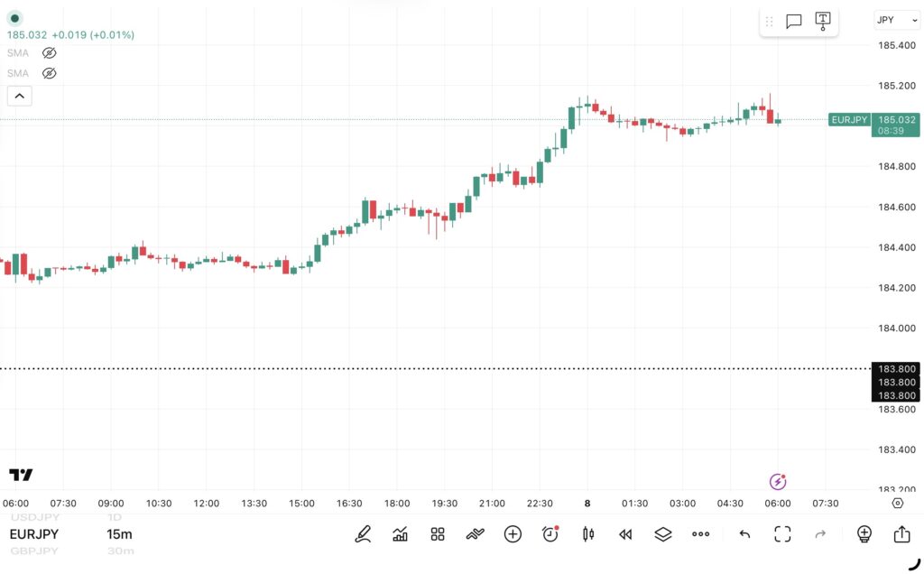924x574 pixels.
Task: Toggle fullscreen mode on the chart
Action: pos(782,533)
